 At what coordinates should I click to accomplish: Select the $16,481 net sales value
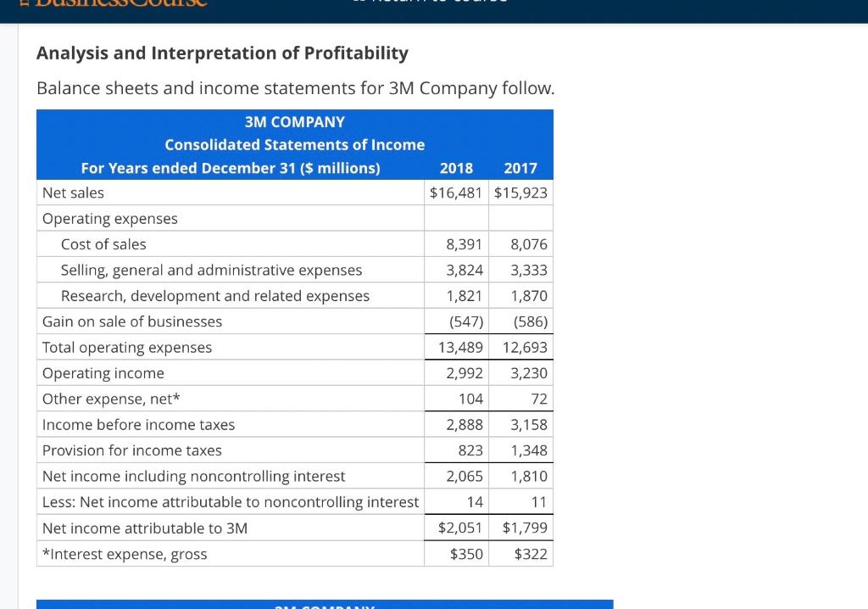point(456,193)
